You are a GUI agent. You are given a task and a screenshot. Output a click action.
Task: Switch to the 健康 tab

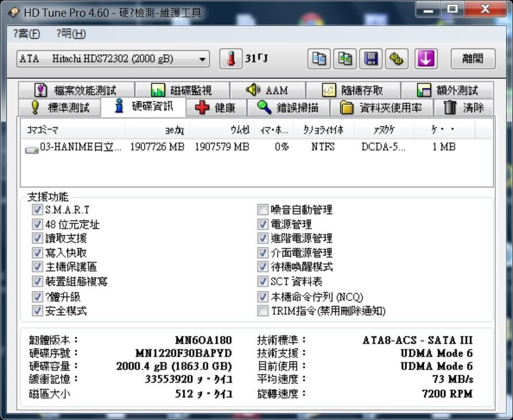216,107
